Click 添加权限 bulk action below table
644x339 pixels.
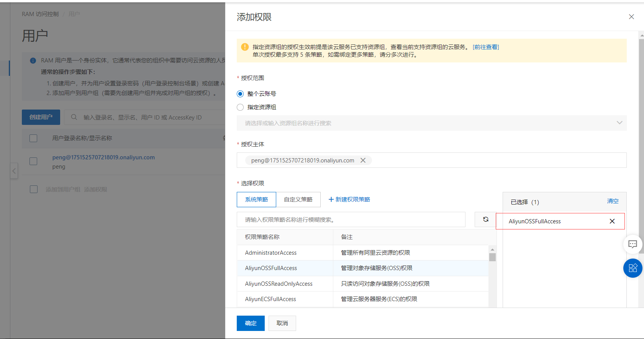pyautogui.click(x=95, y=190)
